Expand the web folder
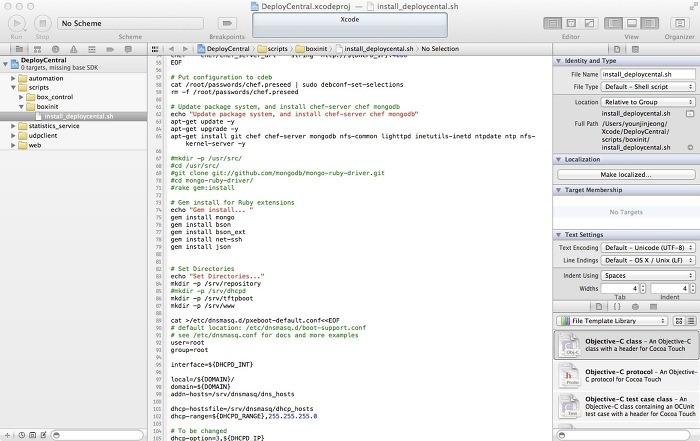The height and width of the screenshot is (441, 700). [x=13, y=145]
